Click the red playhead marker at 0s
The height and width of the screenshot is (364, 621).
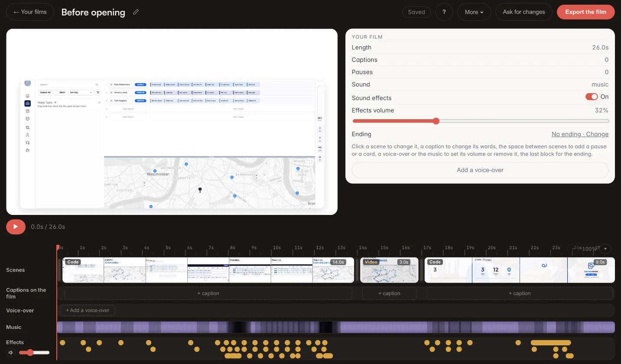(x=57, y=247)
